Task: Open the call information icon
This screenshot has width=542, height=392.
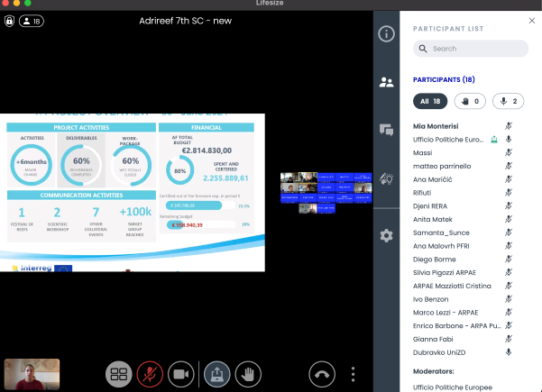Action: [x=387, y=34]
